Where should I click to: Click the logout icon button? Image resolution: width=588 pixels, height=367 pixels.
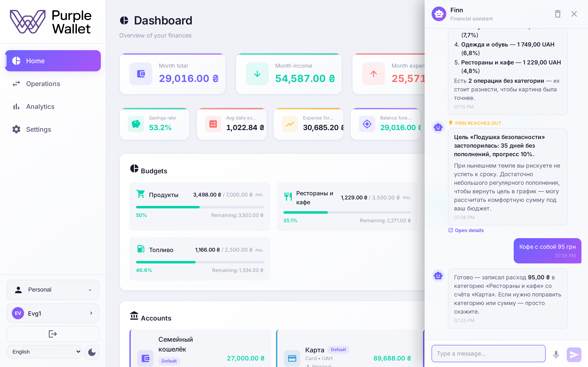(53, 334)
